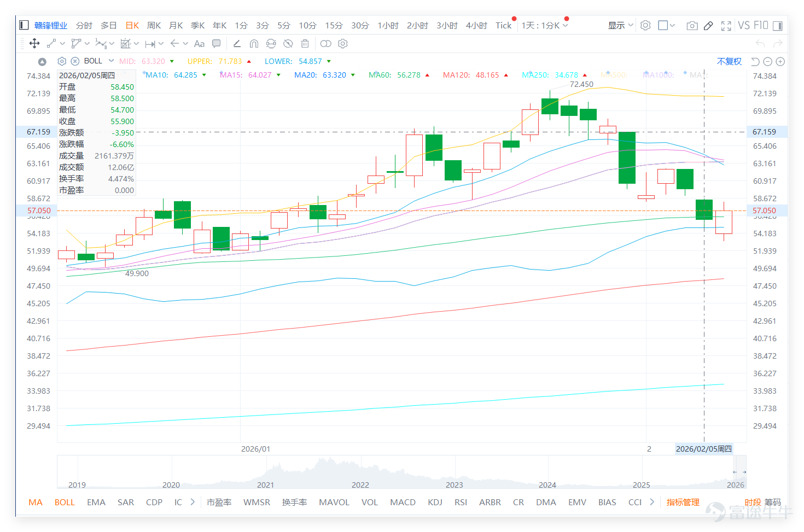Expand trend line tool options arrow
804x532 pixels.
click(62, 44)
